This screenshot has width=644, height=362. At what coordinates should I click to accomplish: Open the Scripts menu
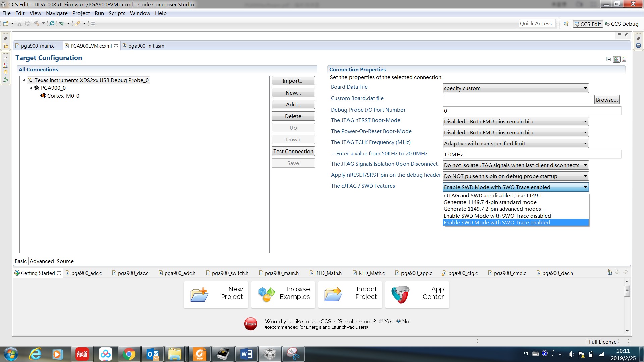pos(117,13)
